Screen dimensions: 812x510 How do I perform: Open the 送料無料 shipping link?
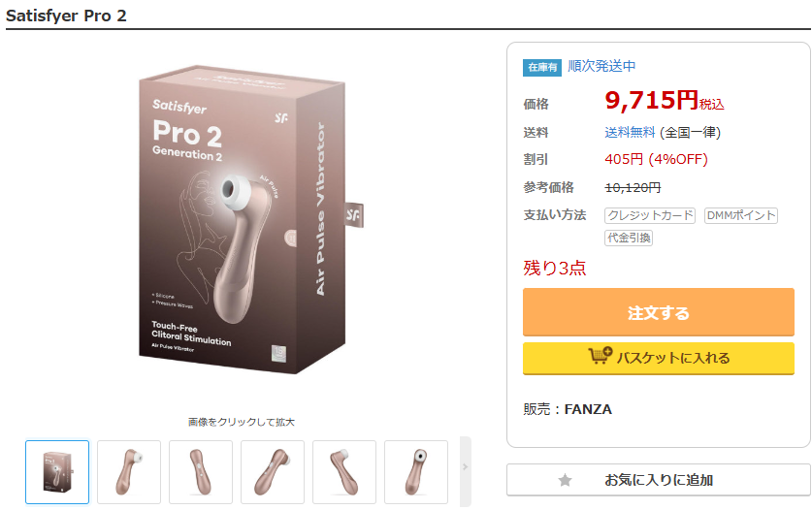click(630, 133)
